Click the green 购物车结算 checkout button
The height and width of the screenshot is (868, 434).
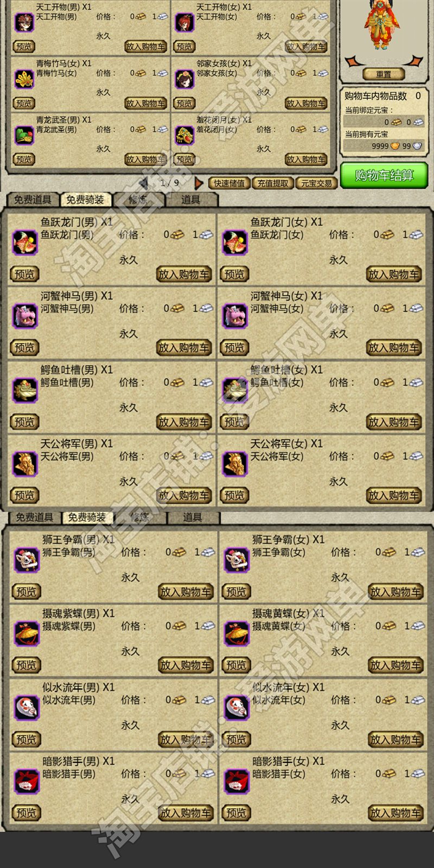click(384, 175)
